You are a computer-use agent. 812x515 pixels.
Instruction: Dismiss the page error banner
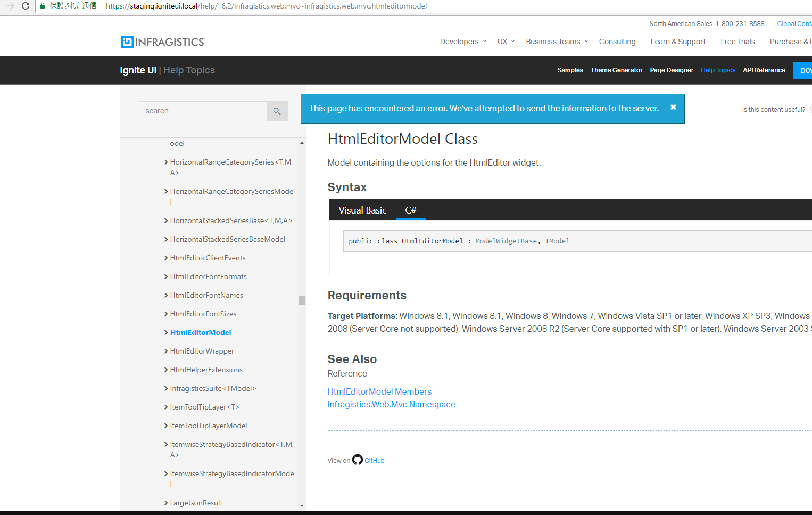[x=673, y=108]
